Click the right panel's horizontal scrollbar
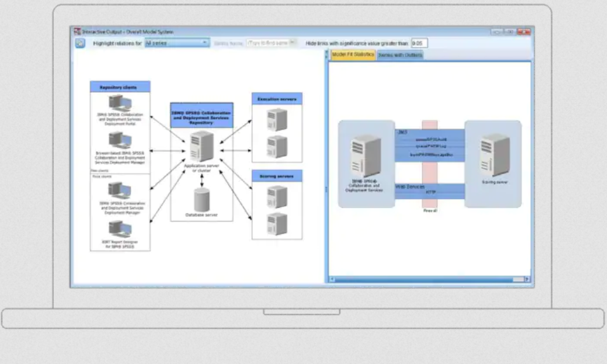The height and width of the screenshot is (364, 607). coord(429,280)
